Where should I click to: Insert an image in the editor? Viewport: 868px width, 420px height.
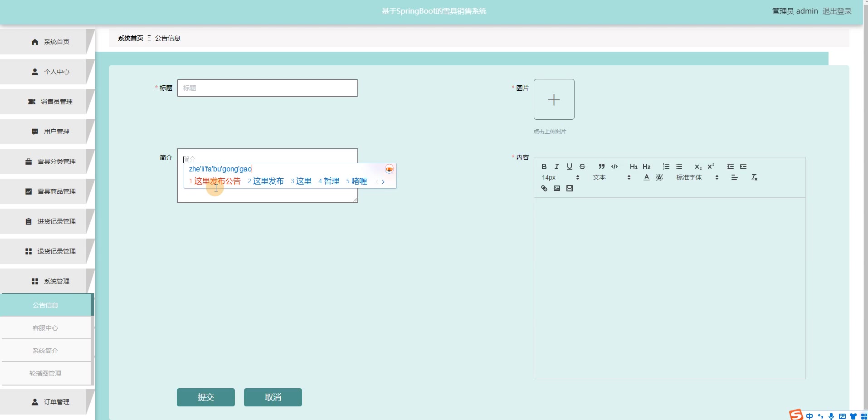coord(557,188)
